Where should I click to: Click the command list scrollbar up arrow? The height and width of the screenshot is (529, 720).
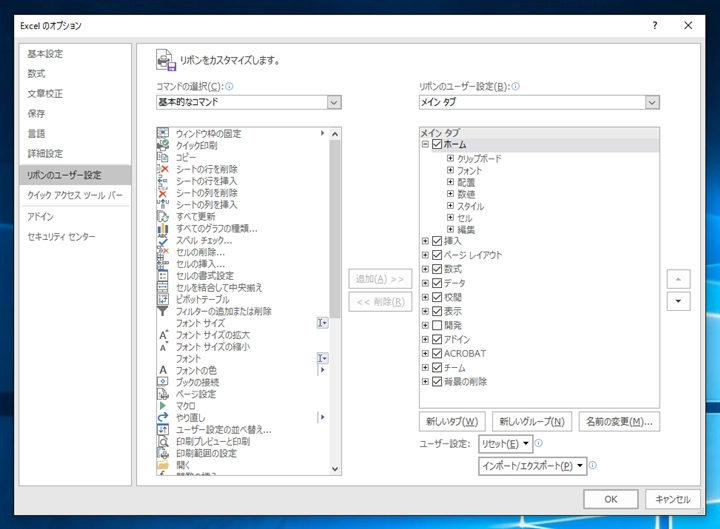coord(335,134)
